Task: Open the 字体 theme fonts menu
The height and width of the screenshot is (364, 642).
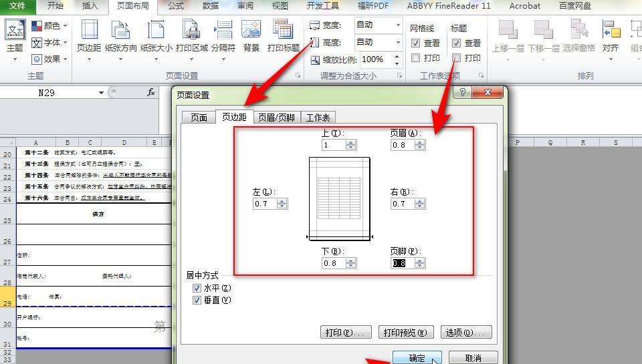Action: click(x=49, y=43)
